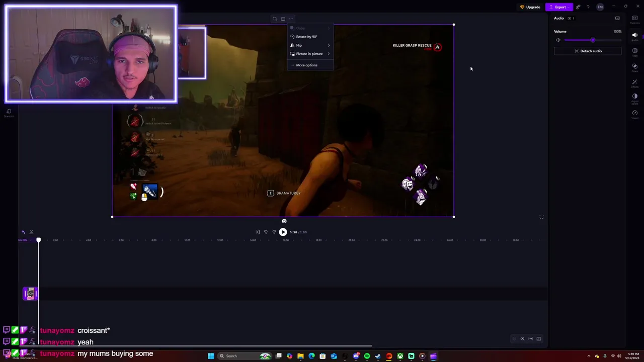
Task: Click the rotate handle below preview
Action: [284, 221]
